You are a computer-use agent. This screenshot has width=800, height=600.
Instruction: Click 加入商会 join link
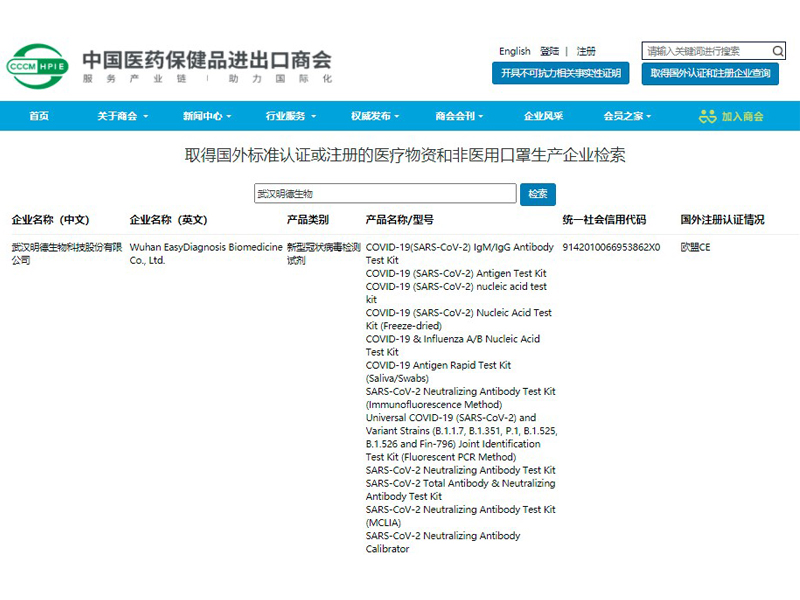point(743,116)
